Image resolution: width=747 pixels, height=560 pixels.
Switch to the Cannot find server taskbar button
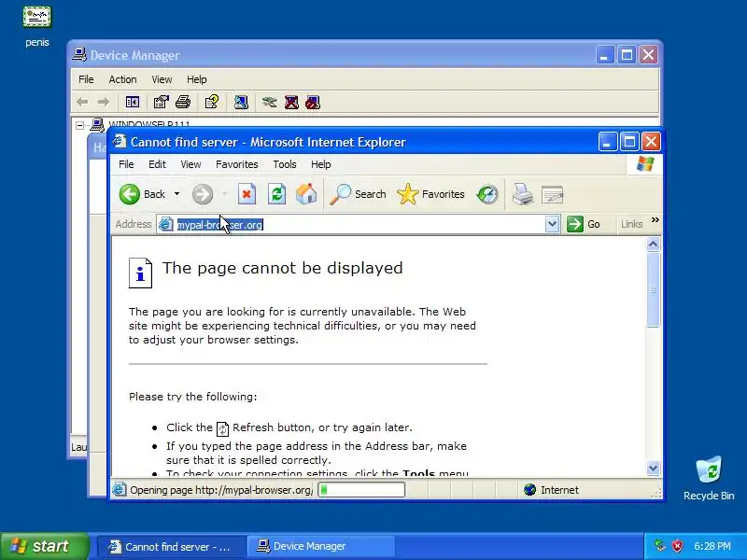coord(172,546)
